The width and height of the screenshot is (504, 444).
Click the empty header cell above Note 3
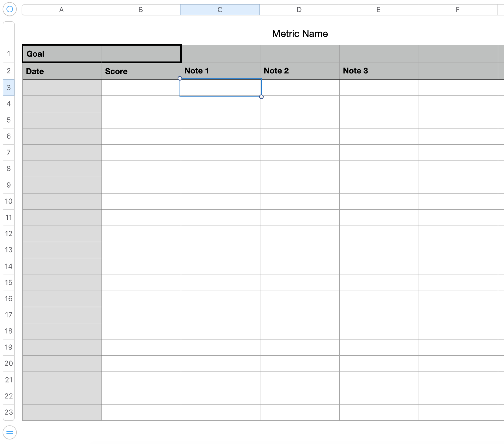tap(379, 54)
